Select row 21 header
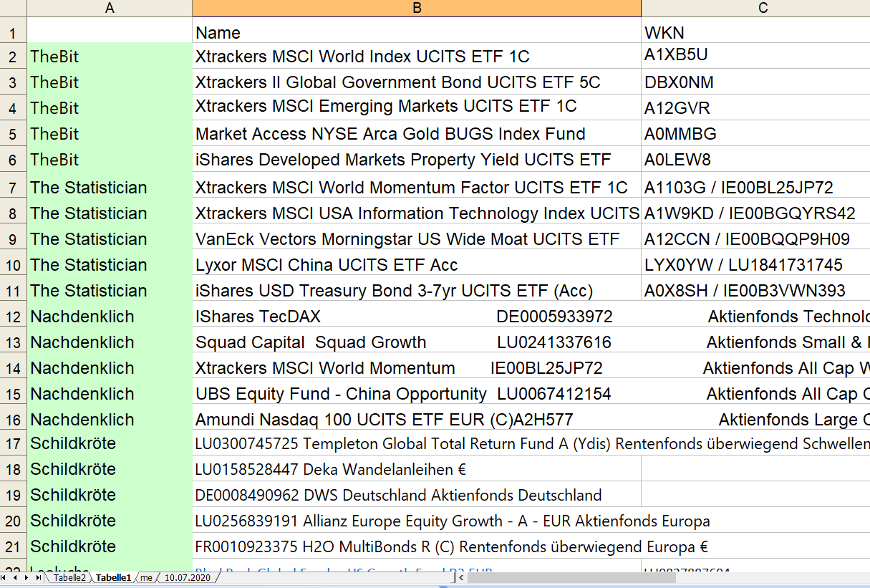The height and width of the screenshot is (588, 870). [13, 546]
